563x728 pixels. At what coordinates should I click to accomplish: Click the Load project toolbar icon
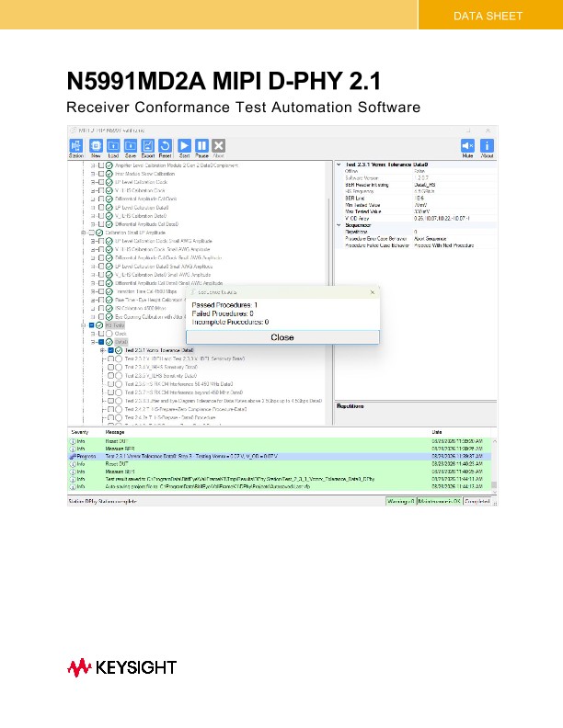point(113,146)
